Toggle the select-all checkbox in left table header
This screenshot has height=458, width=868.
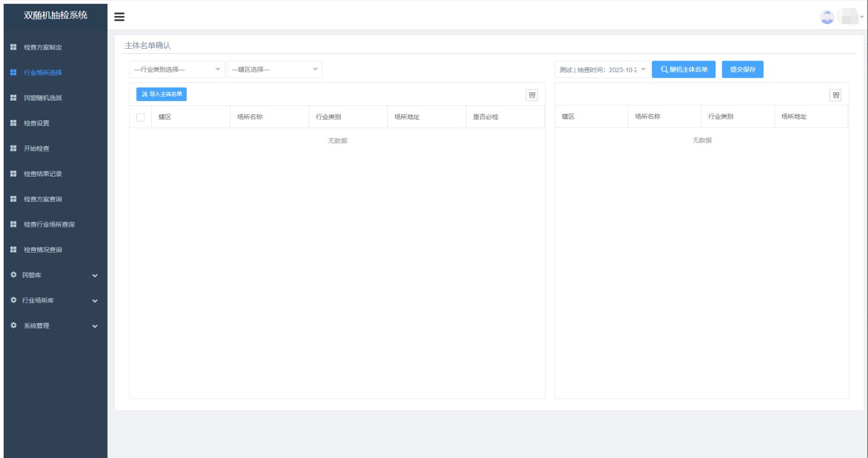pos(141,117)
